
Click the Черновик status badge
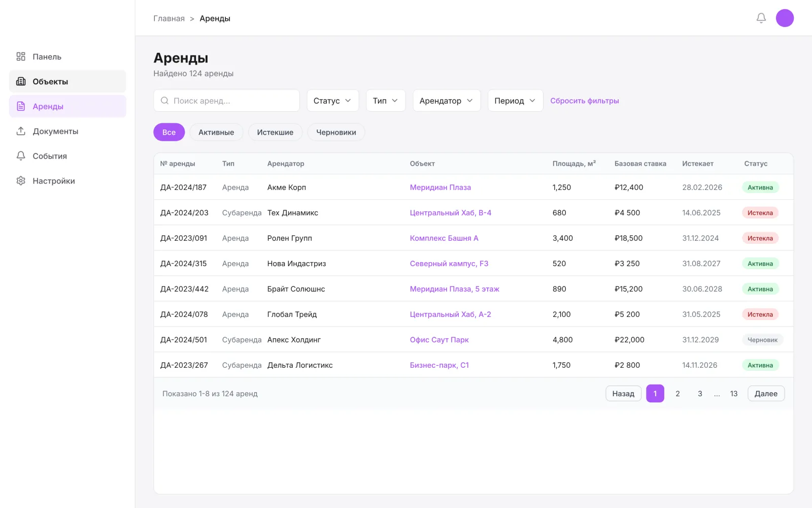[762, 340]
